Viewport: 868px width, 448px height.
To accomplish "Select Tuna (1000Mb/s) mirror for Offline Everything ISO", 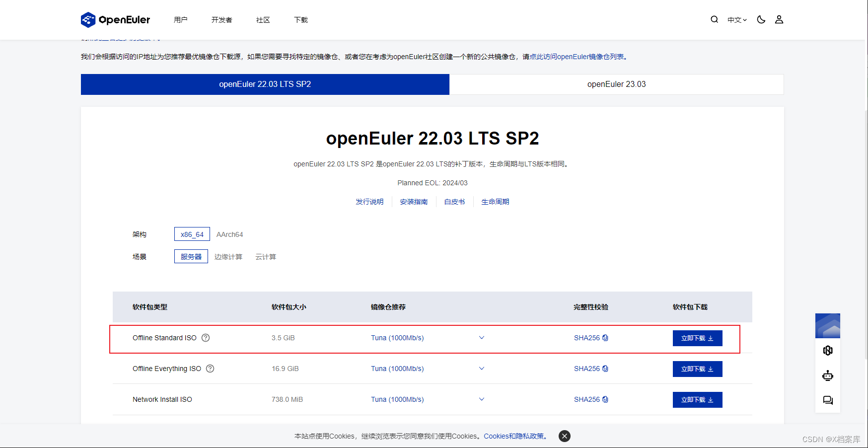I will [397, 369].
